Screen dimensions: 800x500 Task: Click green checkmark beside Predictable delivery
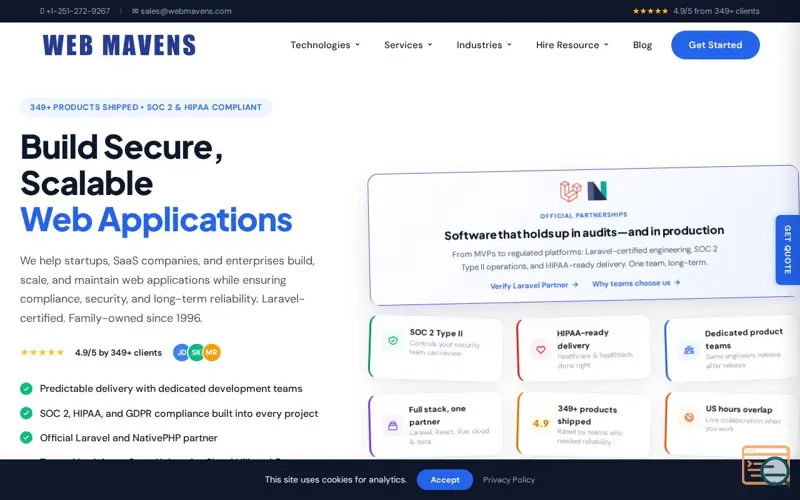pos(26,389)
